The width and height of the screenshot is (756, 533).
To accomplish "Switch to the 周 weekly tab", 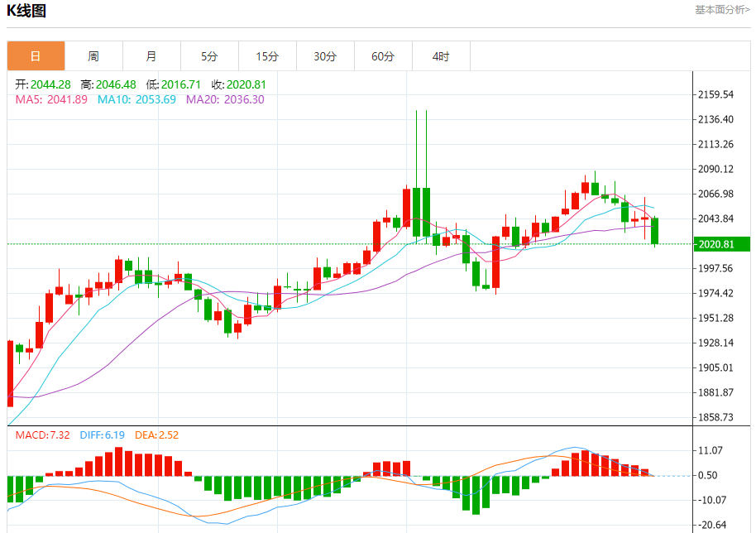I will (x=93, y=56).
